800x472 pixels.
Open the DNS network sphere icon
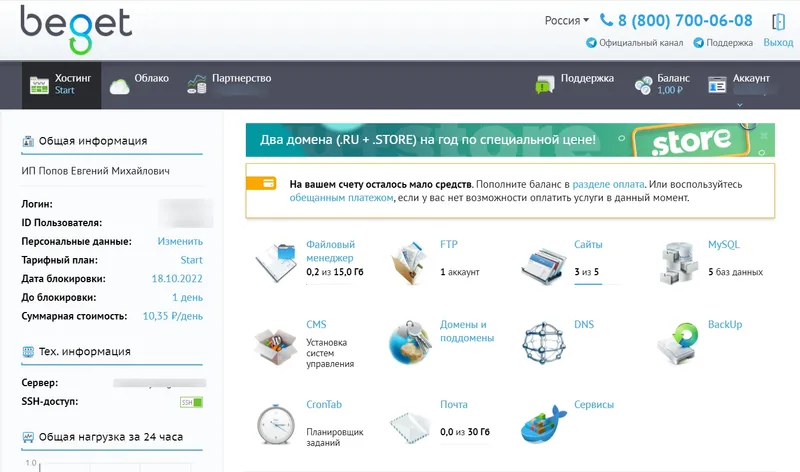point(544,343)
